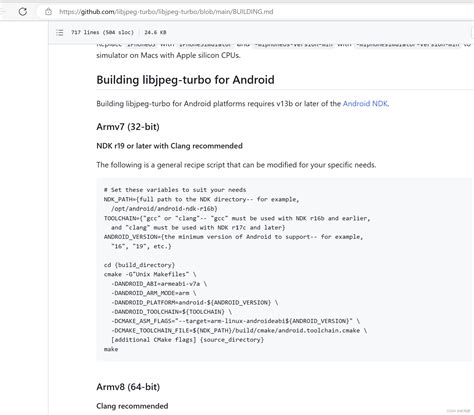Image resolution: width=474 pixels, height=415 pixels.
Task: Click "The following is a general recipe script" sentence
Action: tap(236, 165)
